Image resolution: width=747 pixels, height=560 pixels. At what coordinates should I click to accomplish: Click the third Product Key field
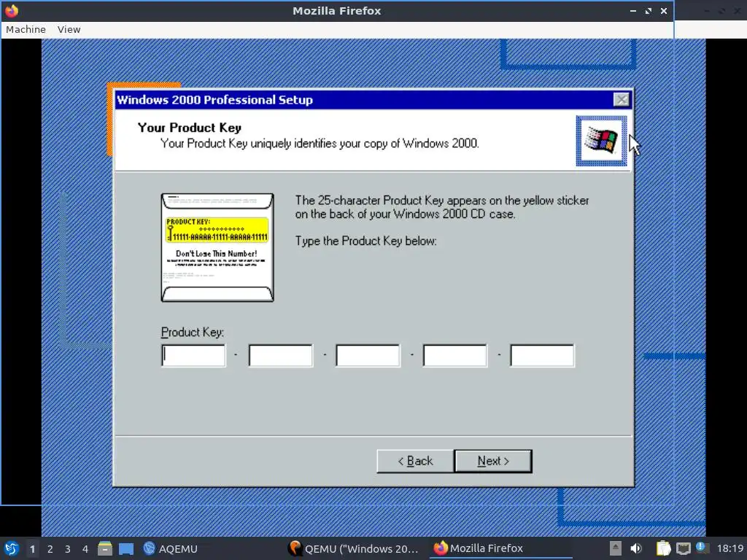click(368, 356)
